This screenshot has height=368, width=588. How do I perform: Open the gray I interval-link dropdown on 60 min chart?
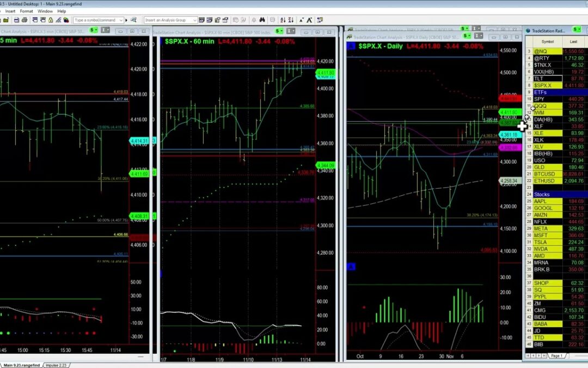(291, 31)
